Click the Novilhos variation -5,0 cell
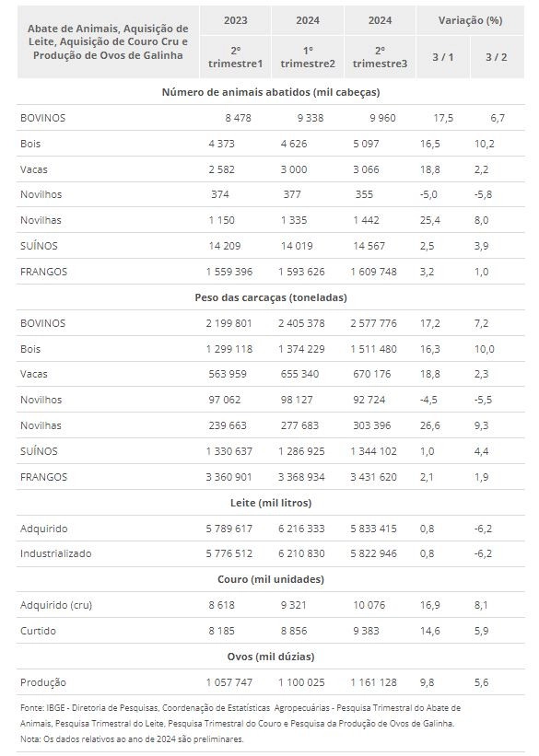Image resolution: width=539 pixels, height=756 pixels. point(428,194)
